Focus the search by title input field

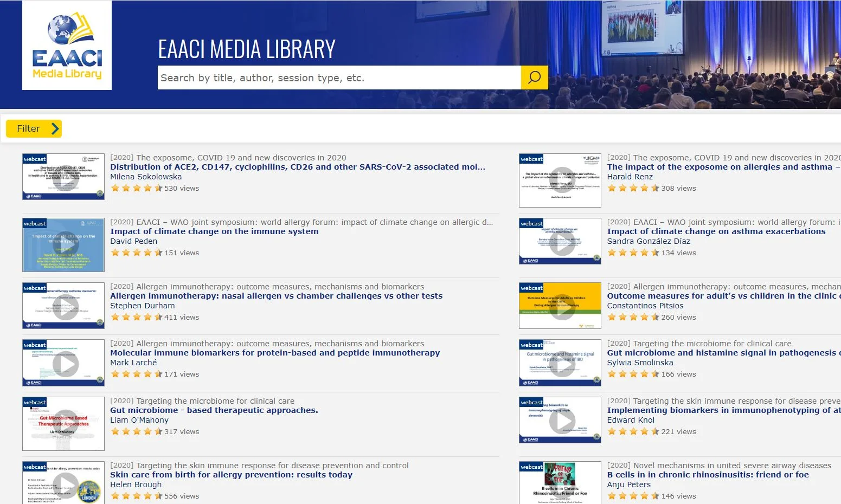point(339,77)
